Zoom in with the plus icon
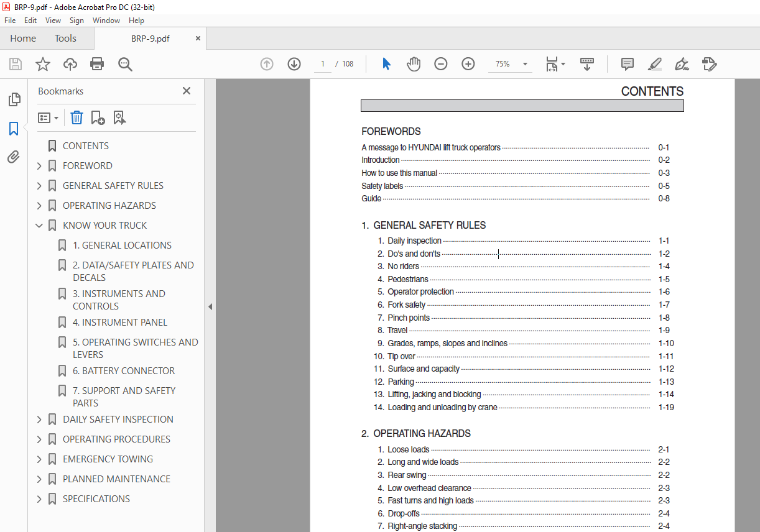 (x=468, y=64)
